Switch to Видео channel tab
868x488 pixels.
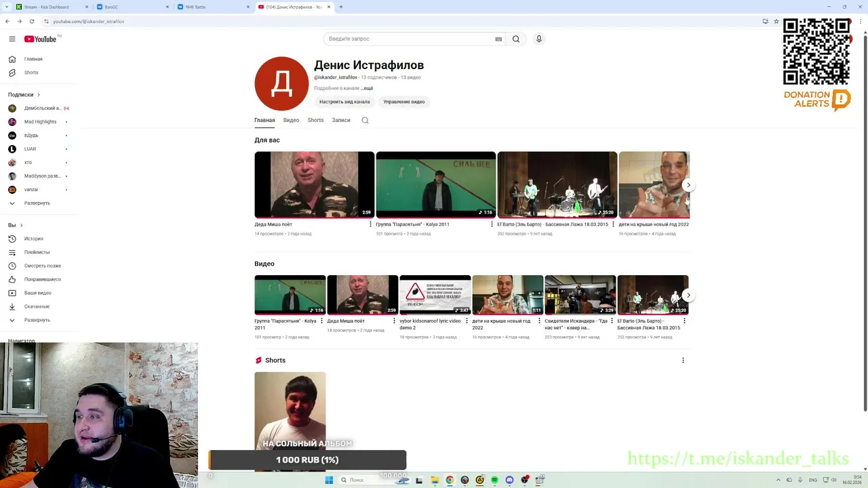(x=291, y=121)
